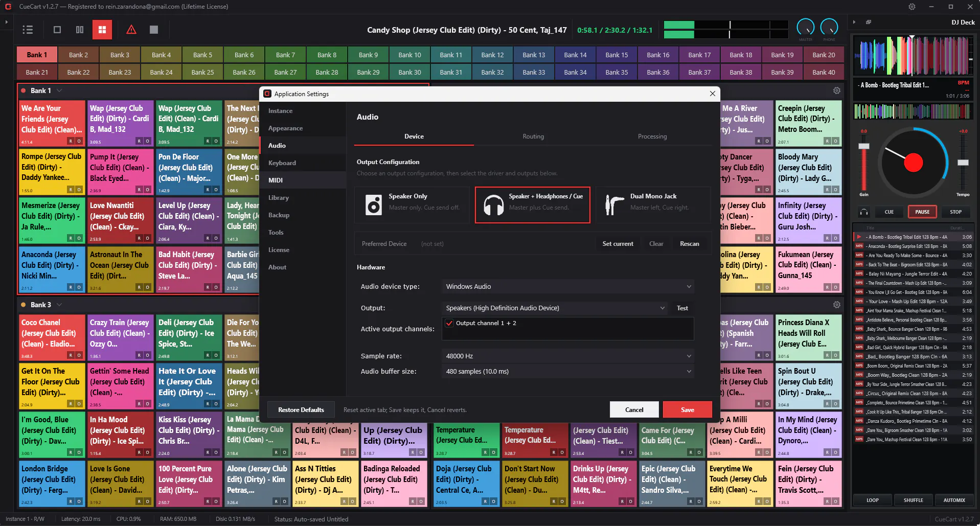Open Appearance settings section

coord(303,128)
